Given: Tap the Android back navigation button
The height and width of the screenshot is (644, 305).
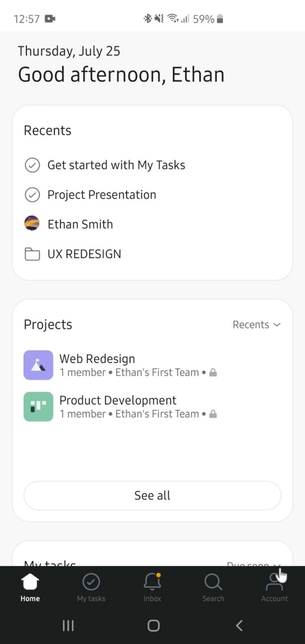Looking at the screenshot, I should pos(239,626).
